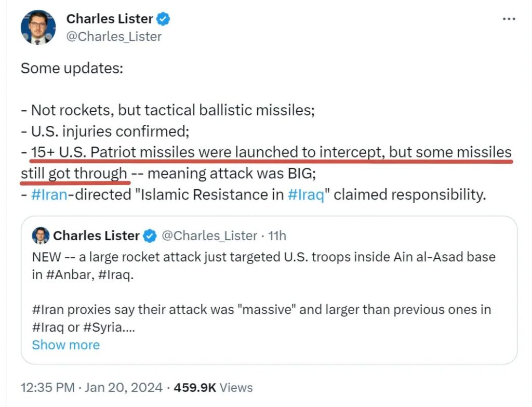Click the 459.9K Views count
Screen dimensions: 532x407
pos(213,388)
